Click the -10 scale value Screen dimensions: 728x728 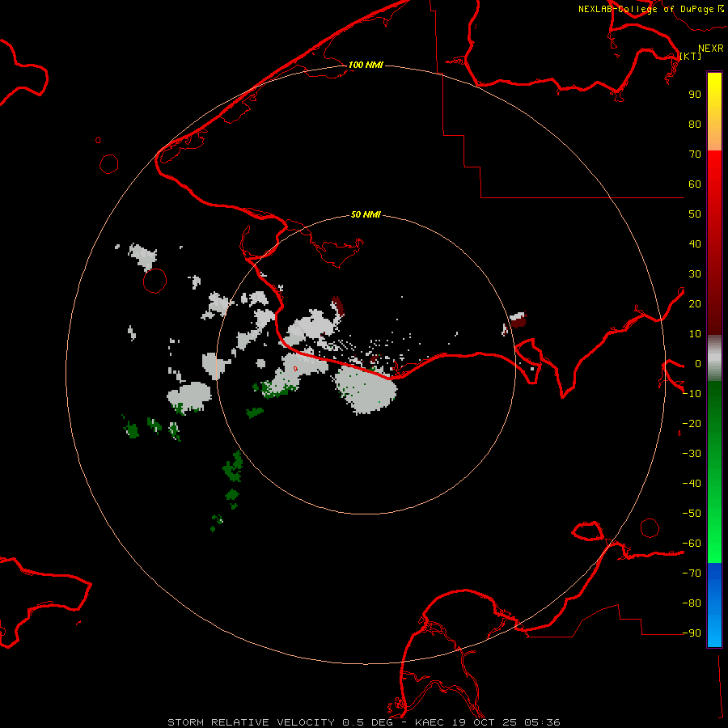click(x=692, y=394)
